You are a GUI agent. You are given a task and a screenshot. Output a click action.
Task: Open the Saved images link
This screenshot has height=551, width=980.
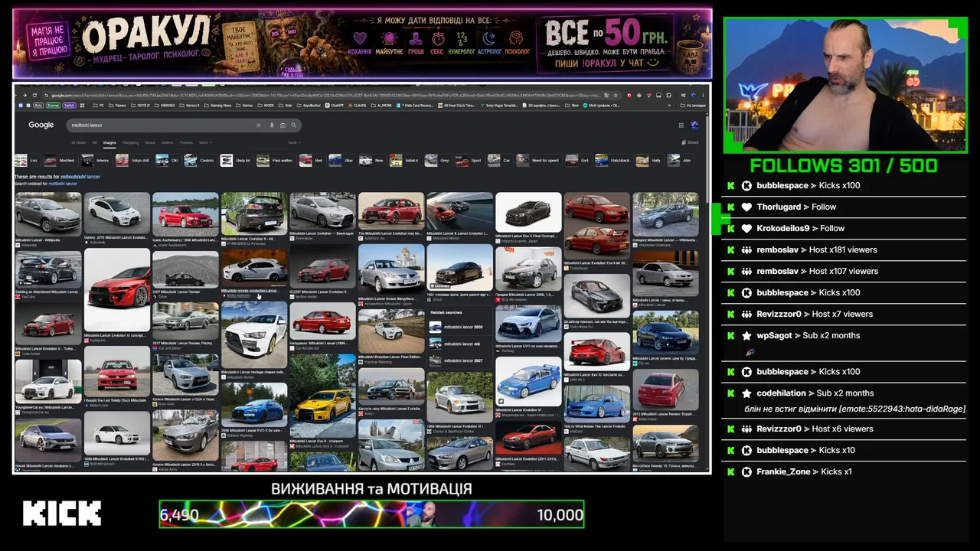click(690, 142)
